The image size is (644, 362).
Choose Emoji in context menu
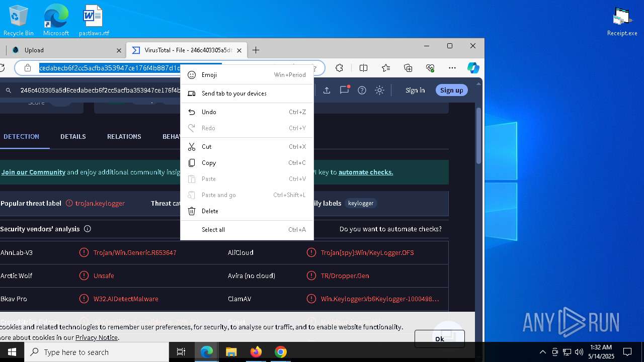tap(247, 75)
